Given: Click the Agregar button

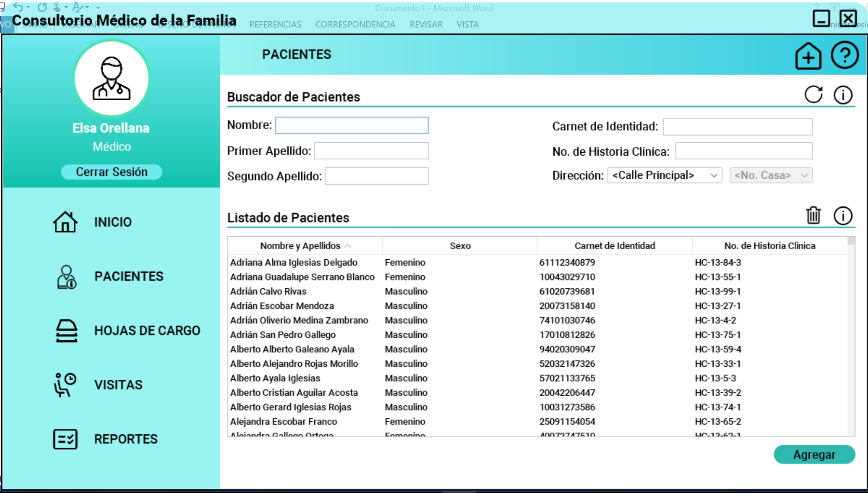Looking at the screenshot, I should (815, 454).
